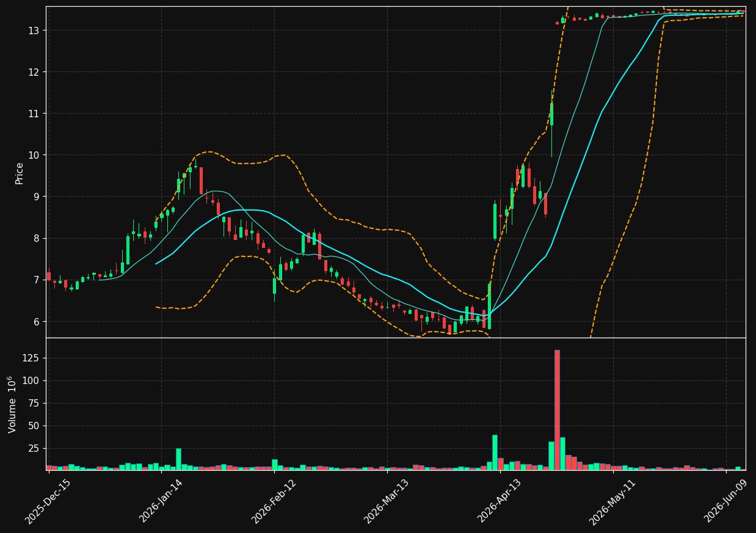Image resolution: width=756 pixels, height=533 pixels.
Task: Click the 2025-Dec-15 date label
Action: 48,501
